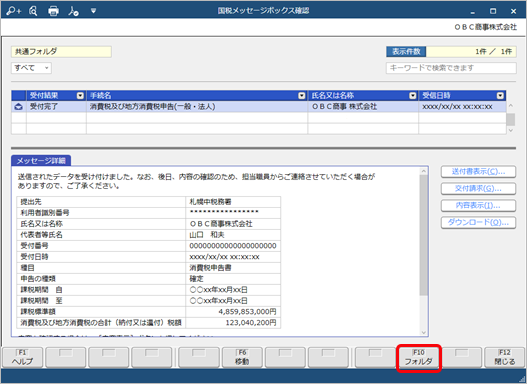Image resolution: width=527 pixels, height=384 pixels.
Task: Click the 受付完了 status cell
Action: [x=56, y=107]
